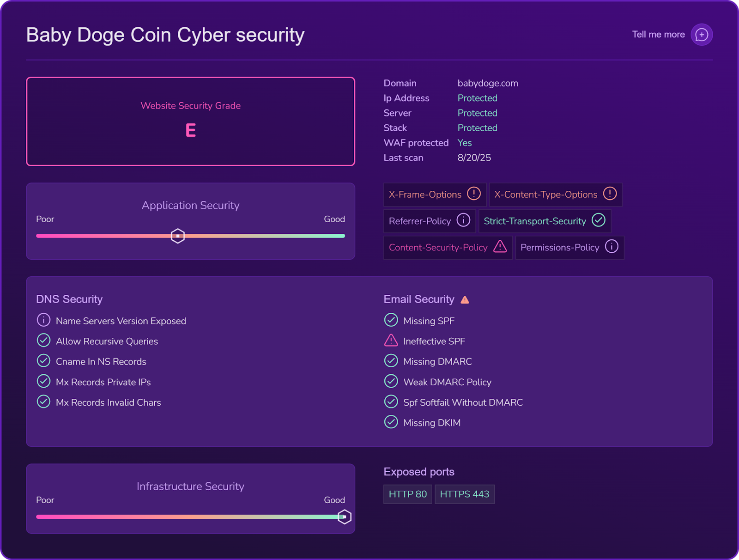Image resolution: width=739 pixels, height=560 pixels.
Task: Click the Ineffective SPF text
Action: click(x=434, y=341)
